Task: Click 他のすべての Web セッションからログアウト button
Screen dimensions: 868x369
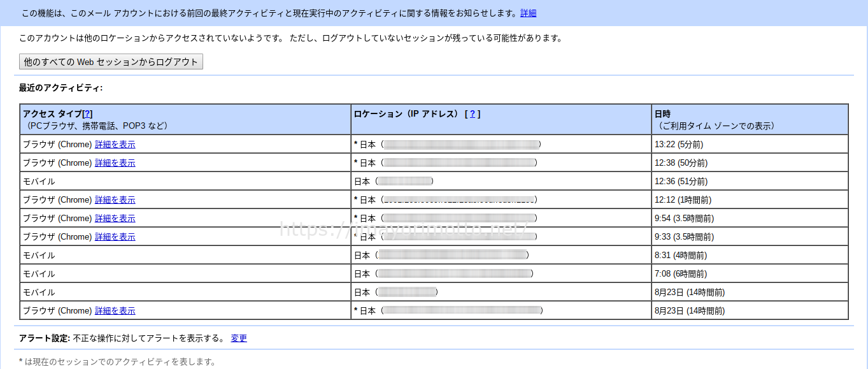Action: pyautogui.click(x=111, y=62)
